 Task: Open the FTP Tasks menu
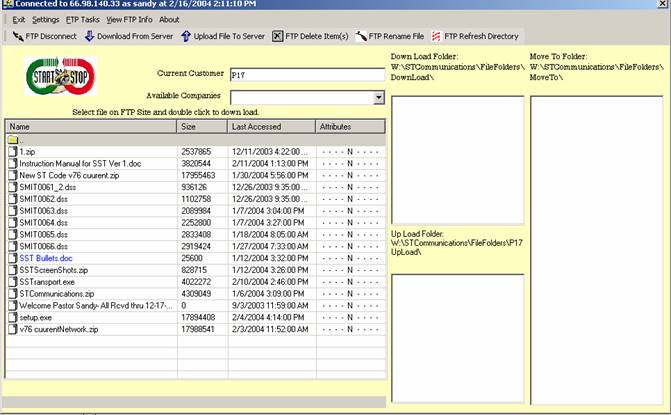(83, 19)
